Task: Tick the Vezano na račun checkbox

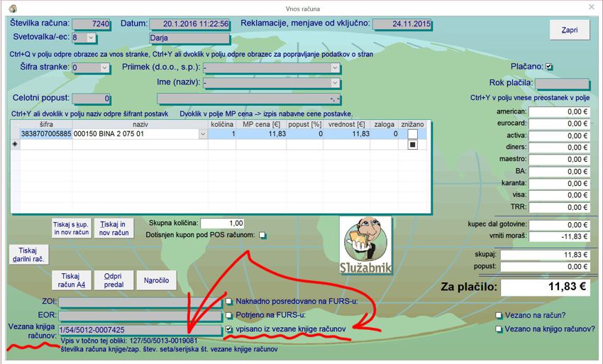Action: (x=499, y=315)
